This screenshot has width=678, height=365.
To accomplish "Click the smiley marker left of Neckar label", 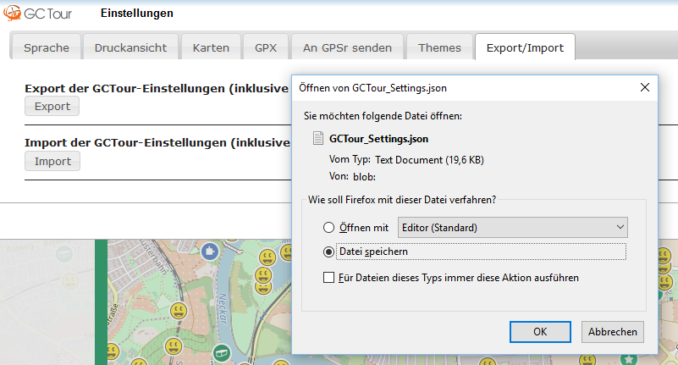I will (x=178, y=311).
